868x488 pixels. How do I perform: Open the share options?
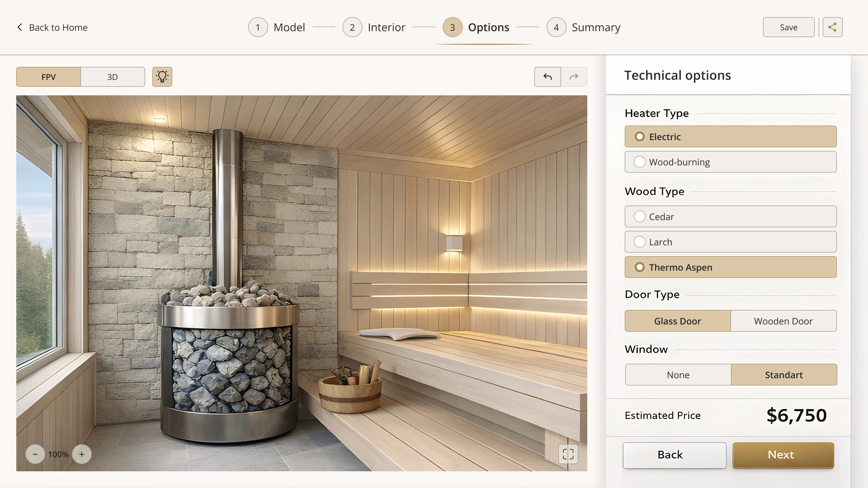tap(832, 27)
